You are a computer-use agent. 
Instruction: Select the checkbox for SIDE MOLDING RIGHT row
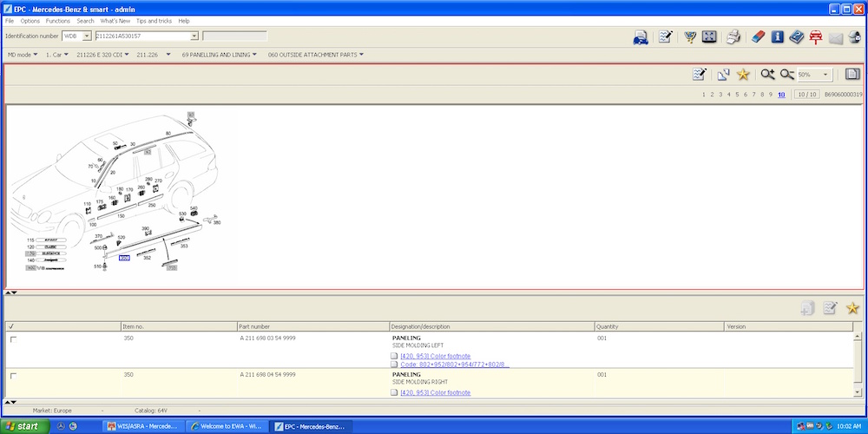13,376
